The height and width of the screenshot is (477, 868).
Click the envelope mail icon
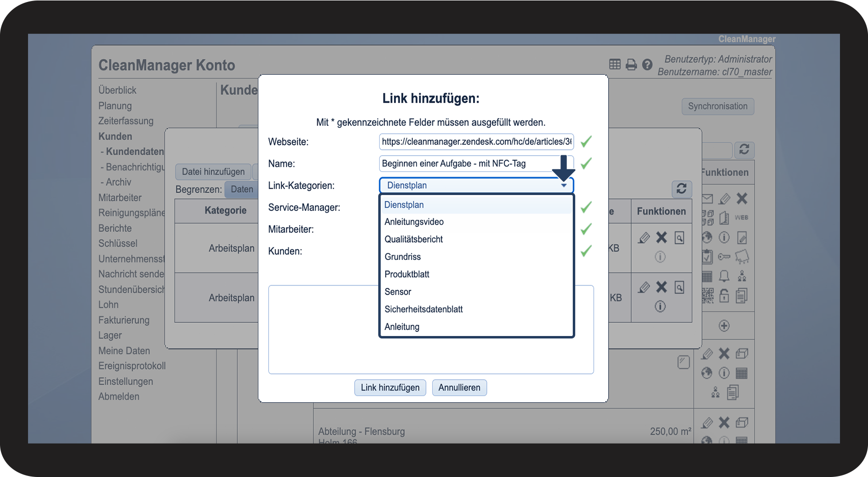coord(707,199)
